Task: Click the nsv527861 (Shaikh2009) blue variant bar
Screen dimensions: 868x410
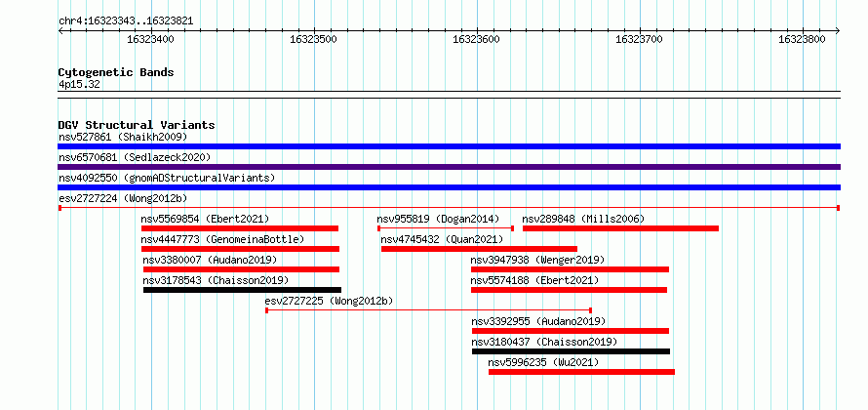Action: [449, 146]
